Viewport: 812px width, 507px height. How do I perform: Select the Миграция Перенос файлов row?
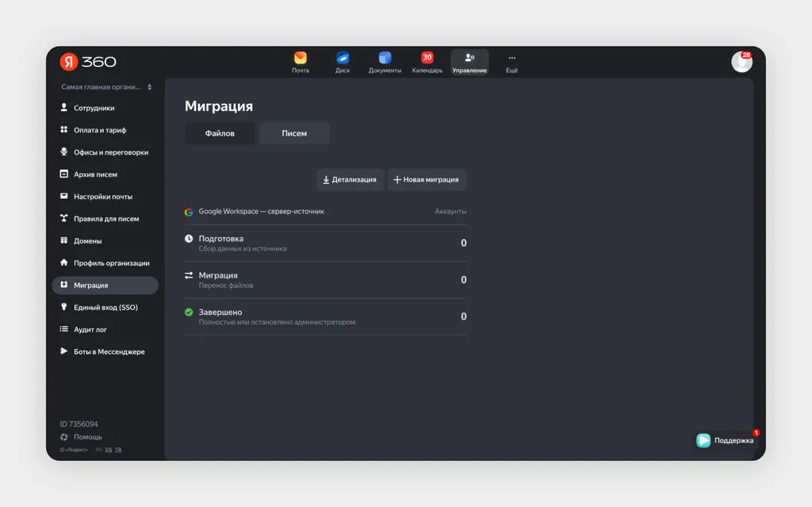(325, 280)
